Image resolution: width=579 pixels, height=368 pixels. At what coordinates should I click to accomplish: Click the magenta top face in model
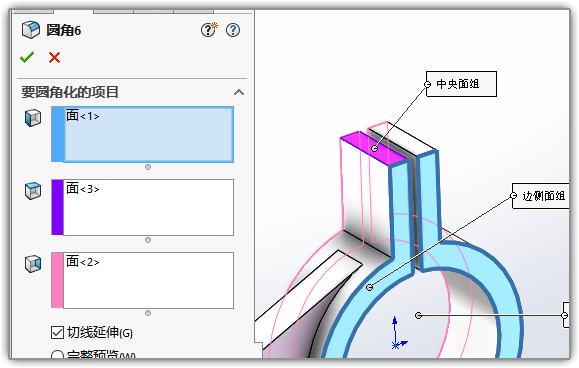(x=373, y=148)
